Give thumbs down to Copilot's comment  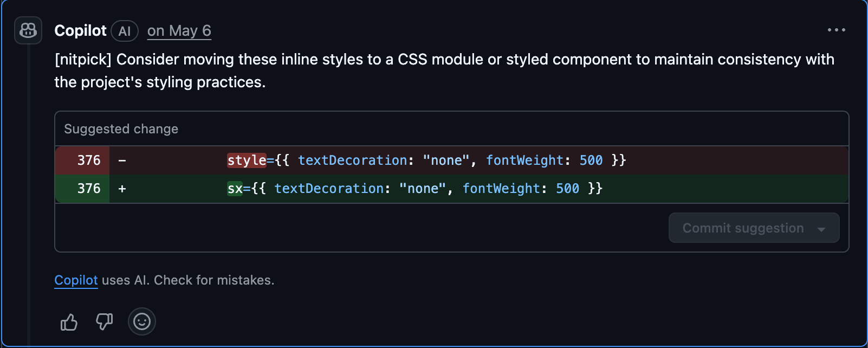pyautogui.click(x=104, y=322)
